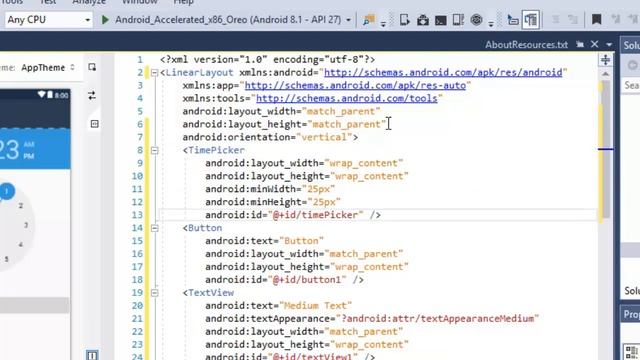Open the Analyze menu
Screen dimensions: 640x360
(x=89, y=2)
